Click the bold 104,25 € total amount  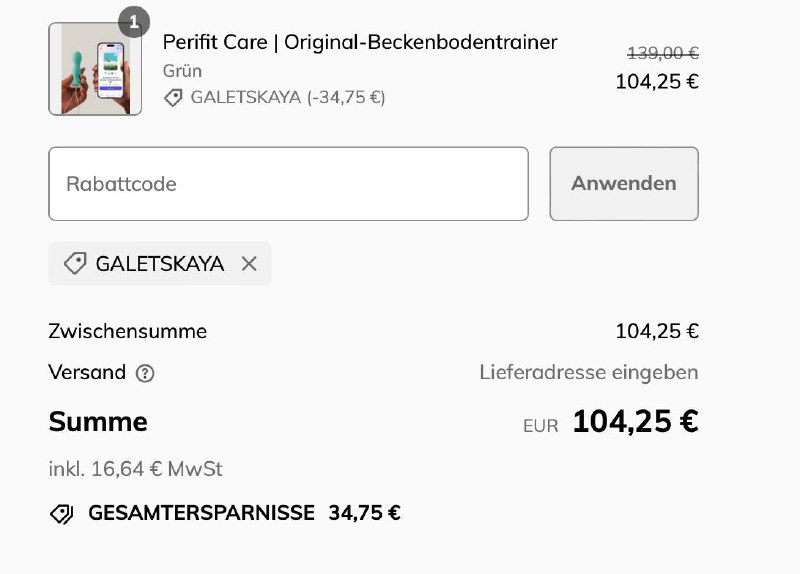point(635,422)
